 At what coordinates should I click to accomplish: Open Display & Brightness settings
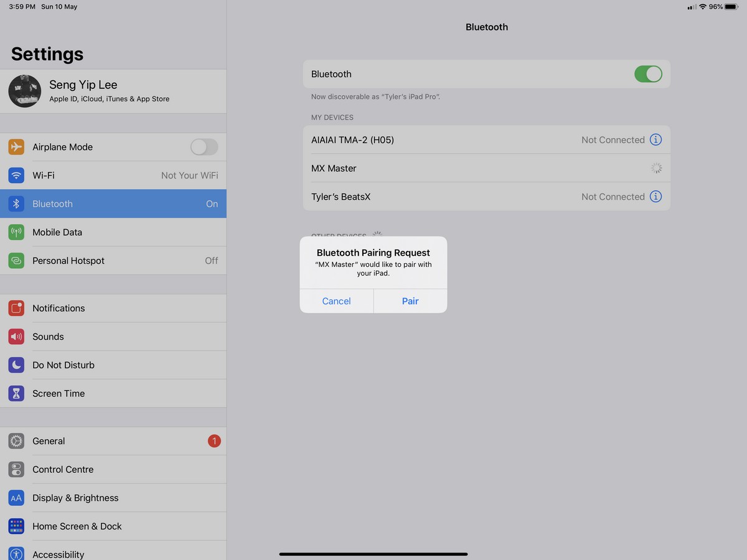(x=113, y=498)
